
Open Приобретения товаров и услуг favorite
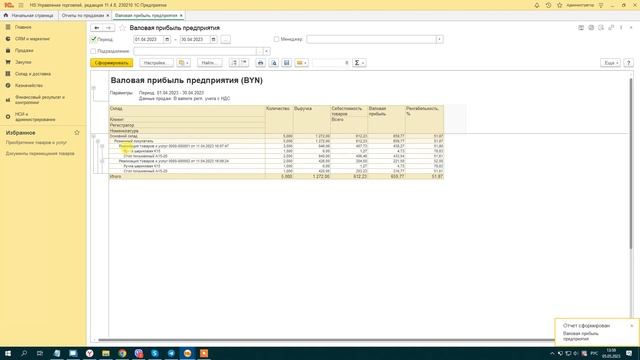36,143
